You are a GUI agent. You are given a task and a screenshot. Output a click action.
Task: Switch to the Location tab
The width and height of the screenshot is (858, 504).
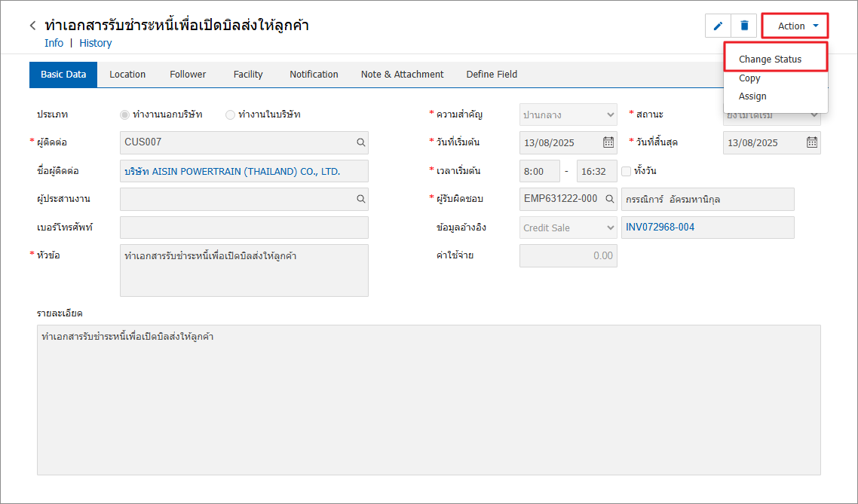click(x=127, y=75)
